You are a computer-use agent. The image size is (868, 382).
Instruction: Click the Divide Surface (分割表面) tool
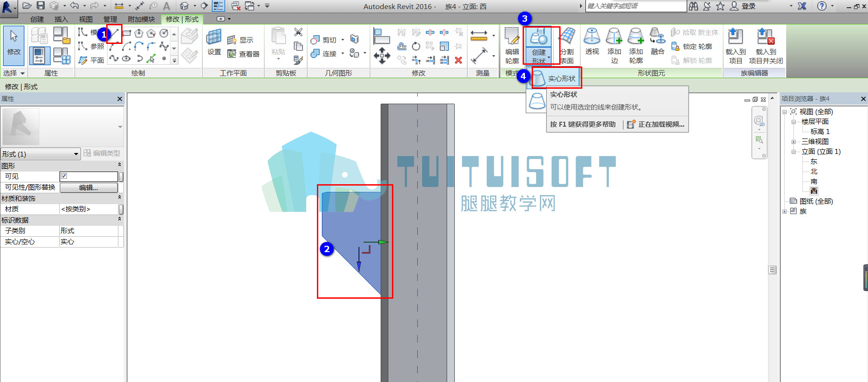(x=566, y=45)
